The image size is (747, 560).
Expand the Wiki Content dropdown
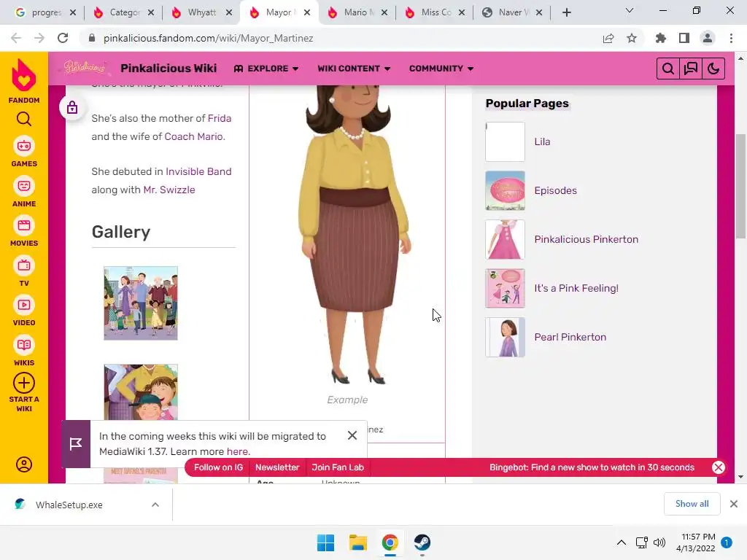click(354, 69)
